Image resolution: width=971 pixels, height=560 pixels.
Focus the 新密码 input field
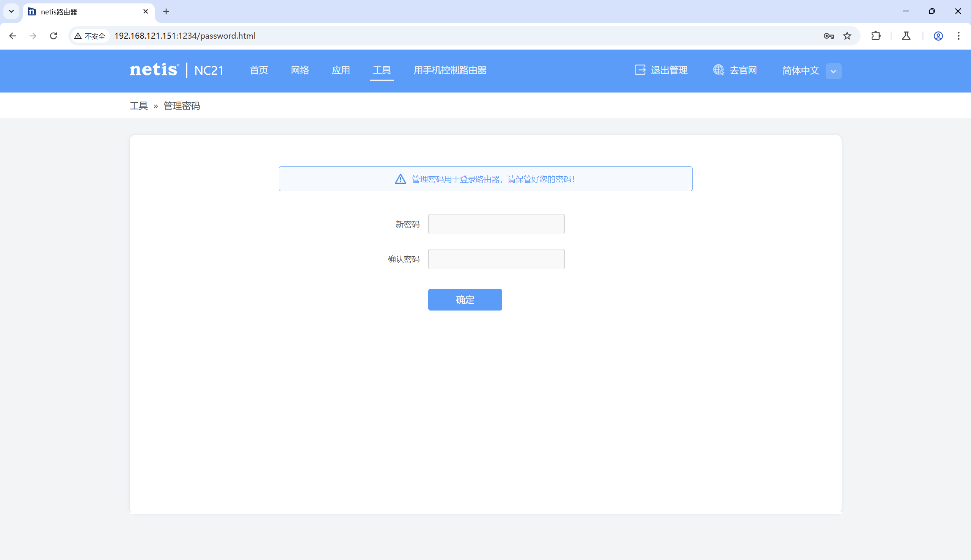(x=496, y=224)
